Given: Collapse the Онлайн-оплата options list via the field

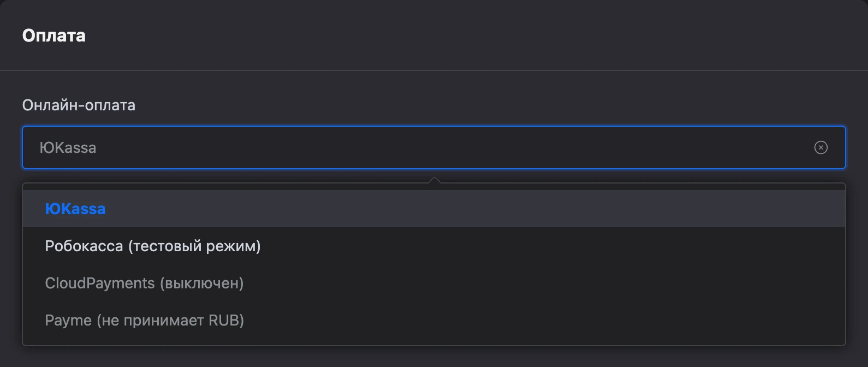Looking at the screenshot, I should point(433,147).
